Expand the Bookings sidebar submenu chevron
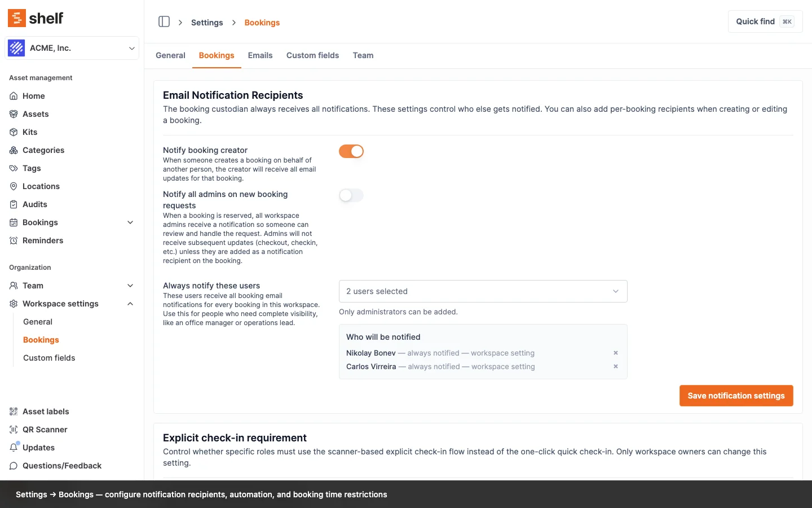This screenshot has height=508, width=812. [130, 222]
